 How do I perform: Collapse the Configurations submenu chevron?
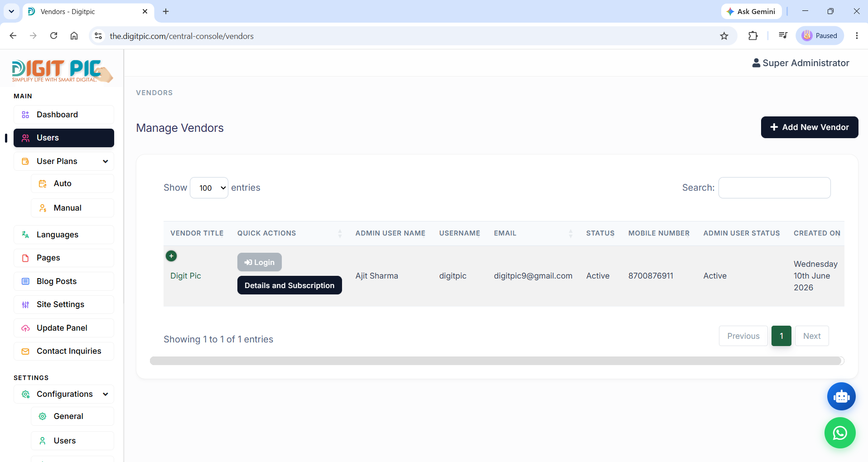(106, 394)
